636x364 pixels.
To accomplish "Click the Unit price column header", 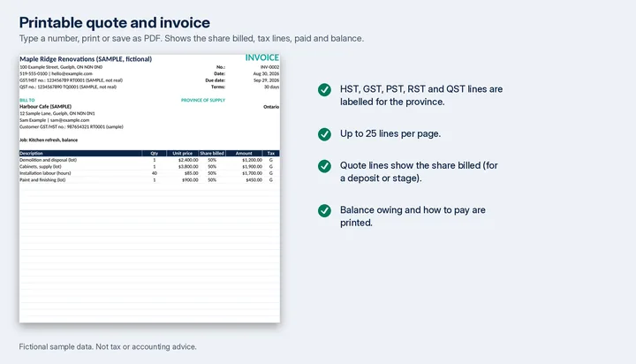I will tap(183, 154).
